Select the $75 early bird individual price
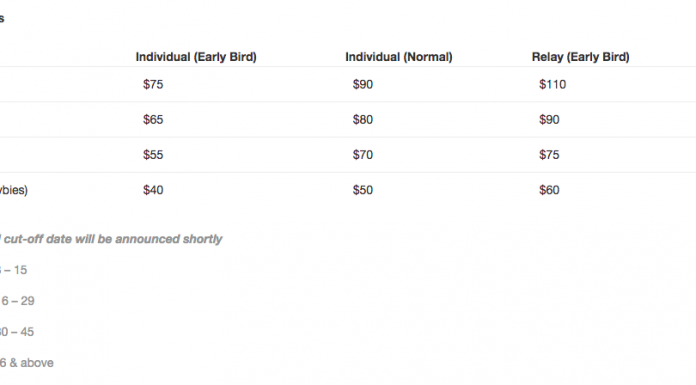Viewport: 696px width, 385px height. tap(153, 84)
